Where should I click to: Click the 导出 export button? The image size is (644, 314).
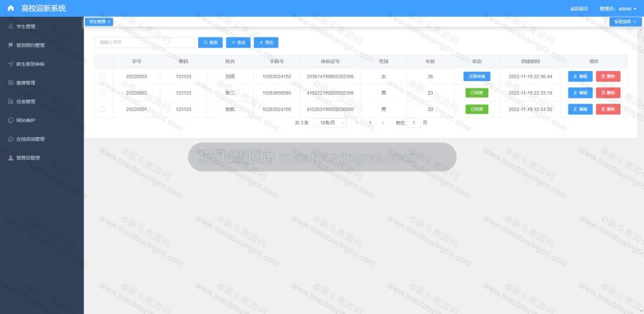pos(266,43)
